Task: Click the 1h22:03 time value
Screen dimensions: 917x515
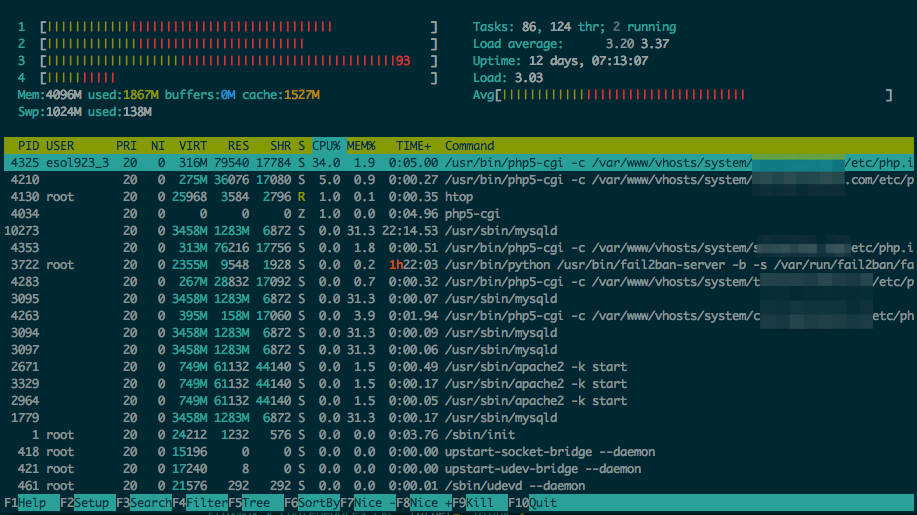Action: pyautogui.click(x=413, y=264)
